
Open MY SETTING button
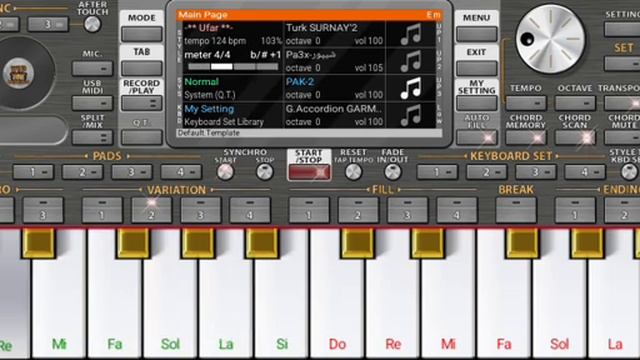coord(476,103)
